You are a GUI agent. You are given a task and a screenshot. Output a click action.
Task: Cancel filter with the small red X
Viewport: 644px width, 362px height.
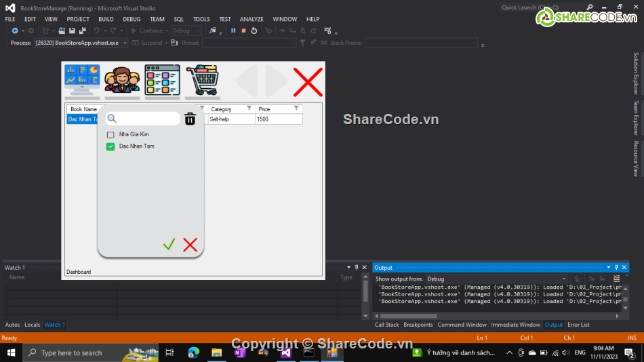click(190, 245)
